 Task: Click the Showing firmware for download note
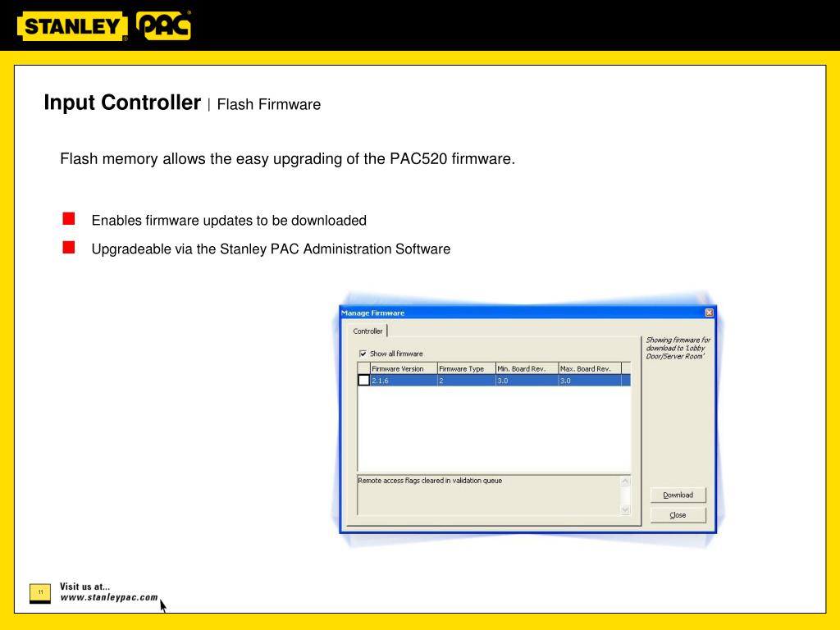[x=678, y=348]
